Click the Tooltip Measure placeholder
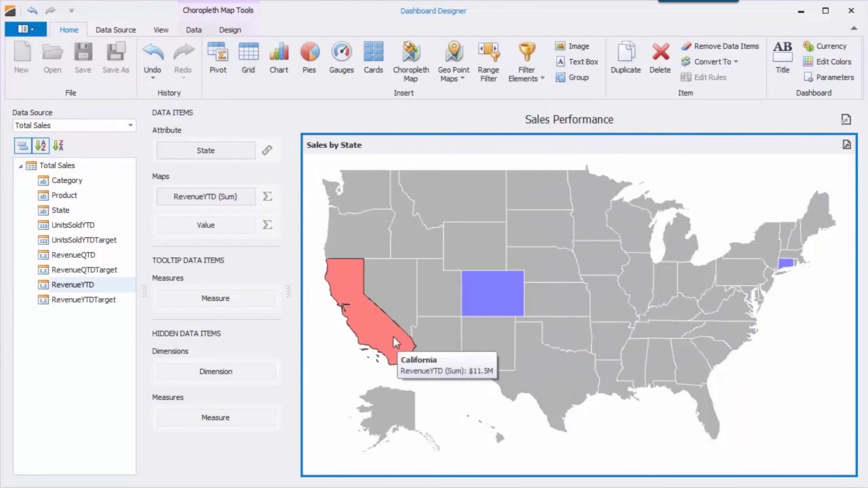868x488 pixels. coord(216,298)
